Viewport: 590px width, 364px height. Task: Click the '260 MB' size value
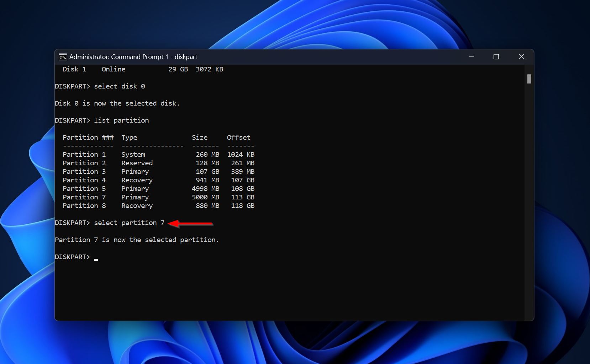207,155
